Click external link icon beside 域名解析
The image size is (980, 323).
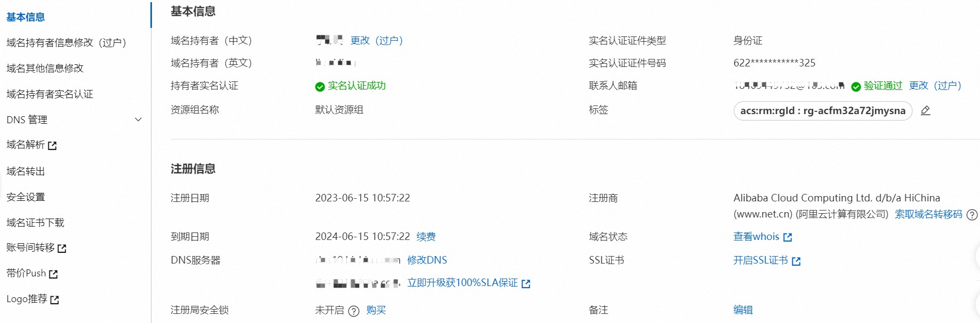[52, 146]
